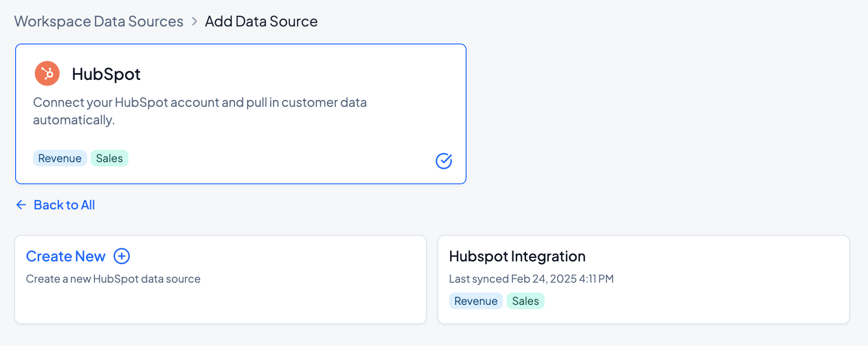Click the Revenue tag in the top HubSpot card
Viewport: 868px width, 346px height.
click(x=60, y=158)
